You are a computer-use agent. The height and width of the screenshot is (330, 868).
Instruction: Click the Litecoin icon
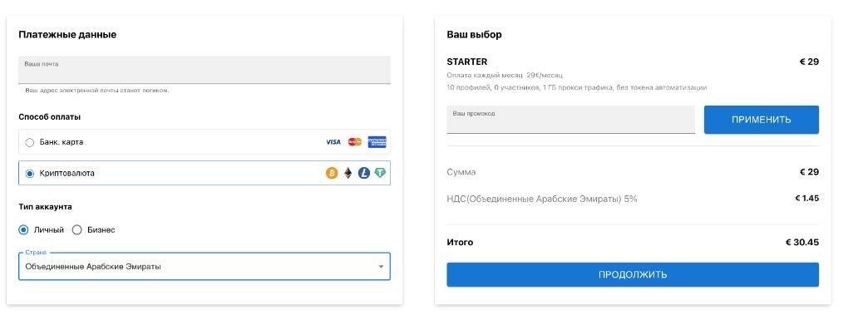tap(363, 173)
